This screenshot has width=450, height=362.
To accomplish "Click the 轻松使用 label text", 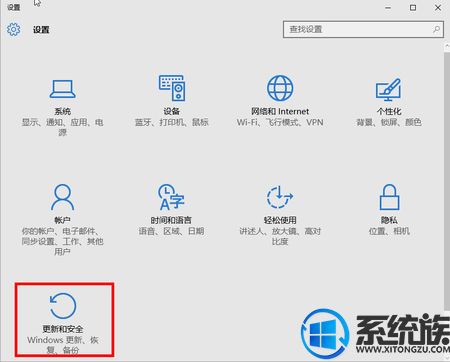I will [x=280, y=220].
